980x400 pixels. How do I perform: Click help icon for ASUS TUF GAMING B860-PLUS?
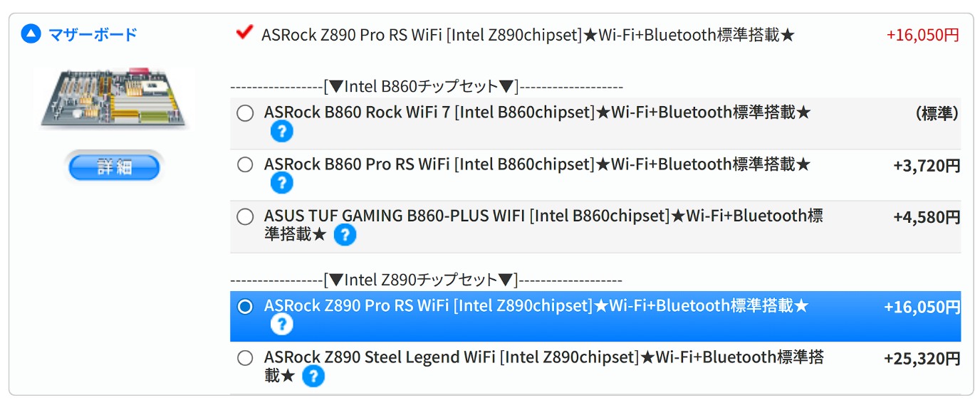pos(345,235)
